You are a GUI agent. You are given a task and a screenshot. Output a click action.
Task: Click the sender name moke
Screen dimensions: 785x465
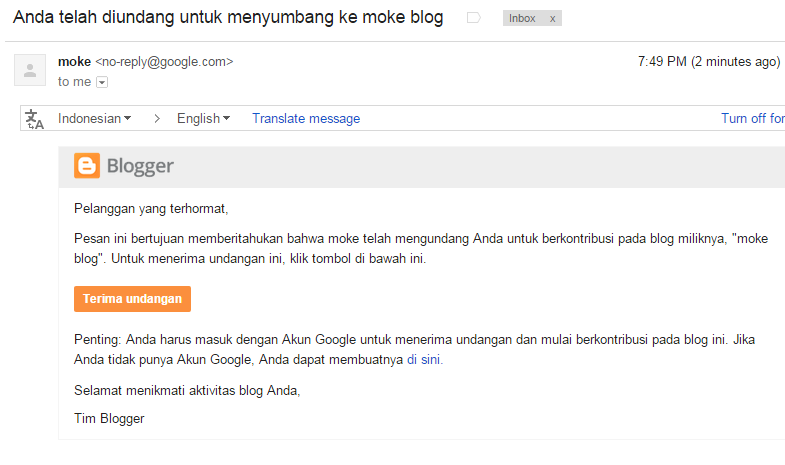click(74, 62)
